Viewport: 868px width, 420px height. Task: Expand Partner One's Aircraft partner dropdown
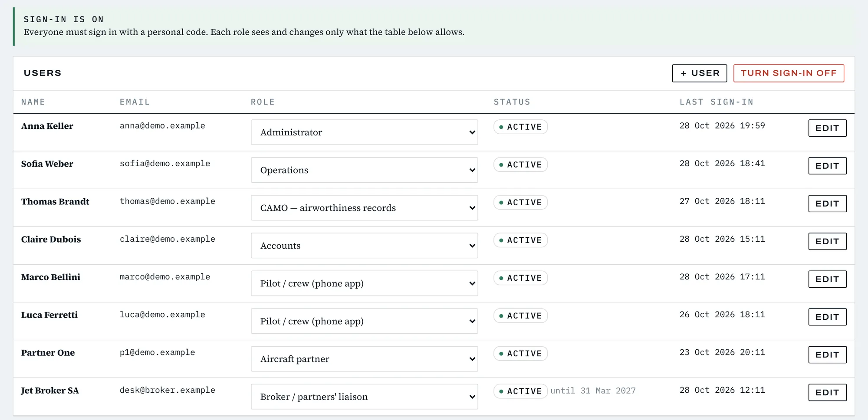click(x=364, y=359)
